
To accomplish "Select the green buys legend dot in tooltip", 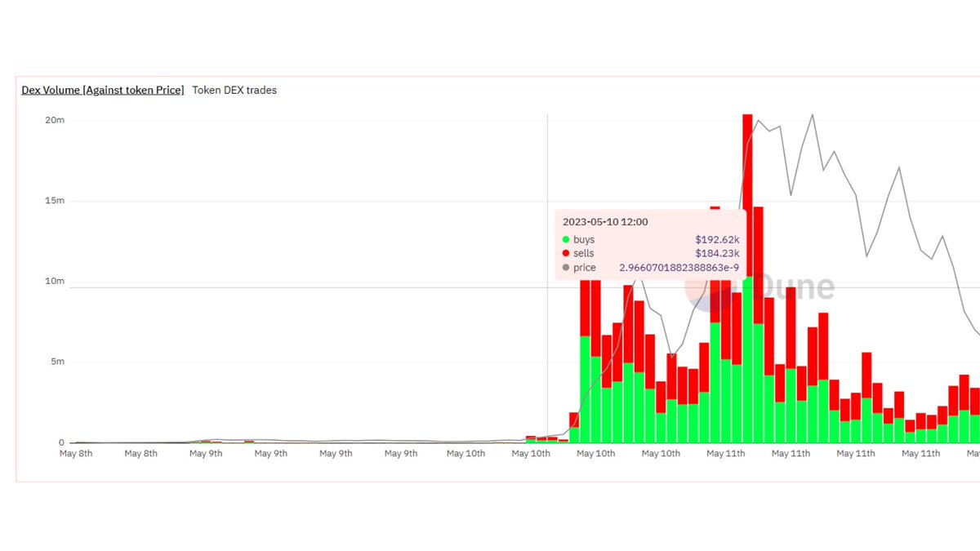I will 566,240.
